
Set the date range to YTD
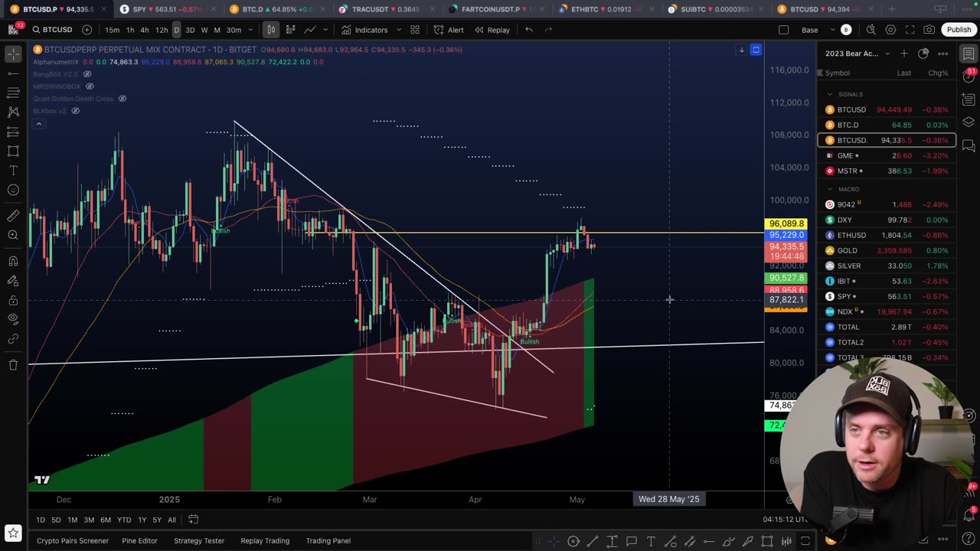(124, 520)
